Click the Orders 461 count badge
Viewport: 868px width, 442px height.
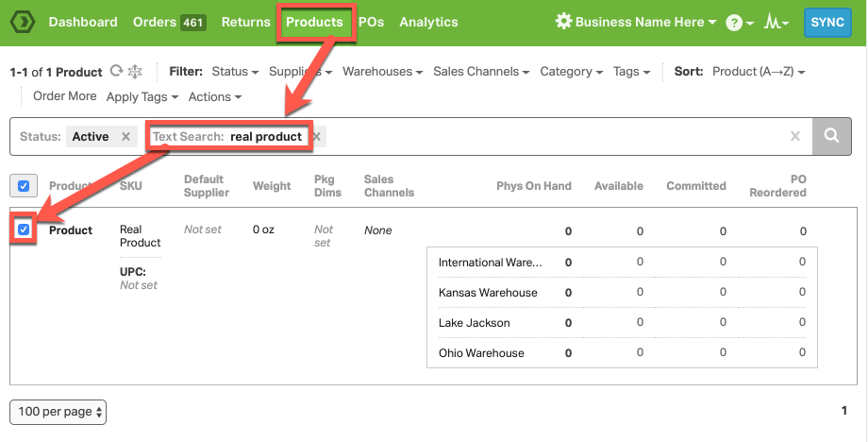click(x=192, y=23)
